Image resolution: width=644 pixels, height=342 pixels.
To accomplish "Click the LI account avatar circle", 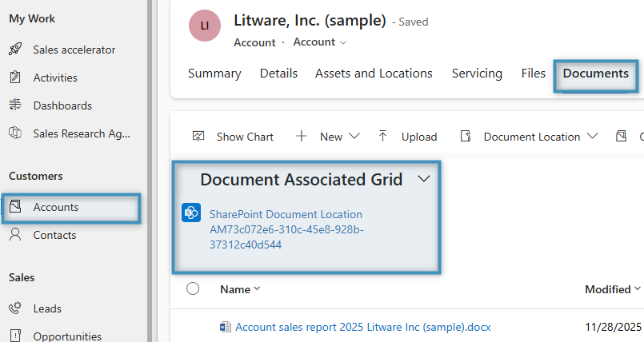I will pyautogui.click(x=205, y=26).
